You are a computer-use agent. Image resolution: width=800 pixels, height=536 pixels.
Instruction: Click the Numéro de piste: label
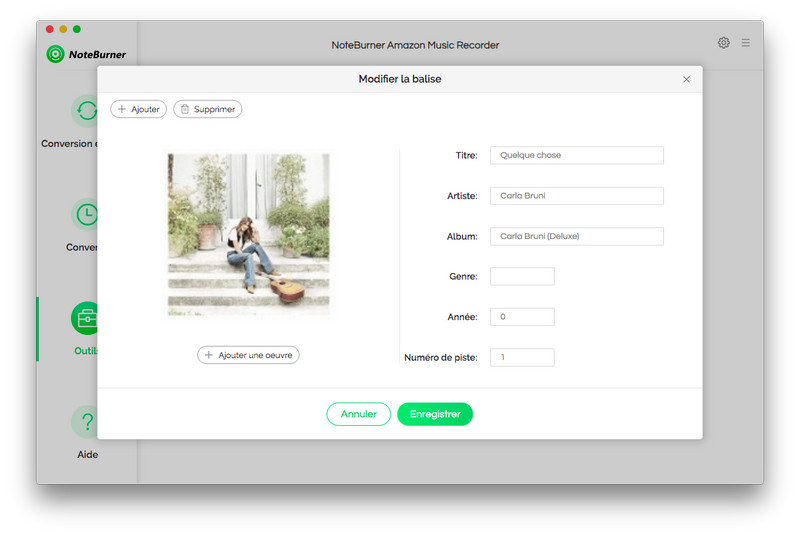pos(441,358)
